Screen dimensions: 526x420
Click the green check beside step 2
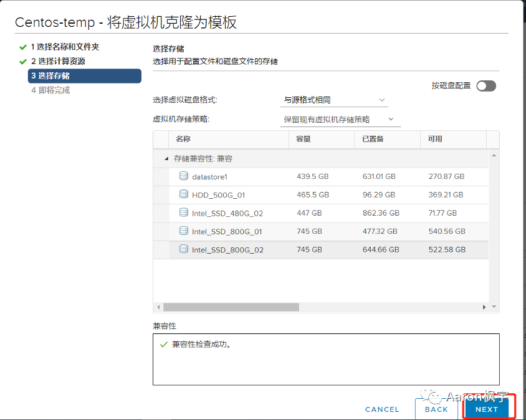[x=23, y=62]
